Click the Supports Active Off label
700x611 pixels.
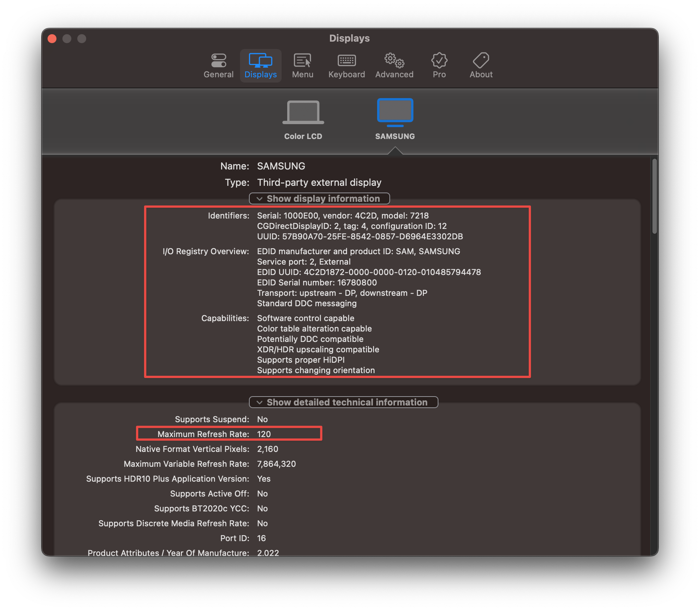[210, 494]
